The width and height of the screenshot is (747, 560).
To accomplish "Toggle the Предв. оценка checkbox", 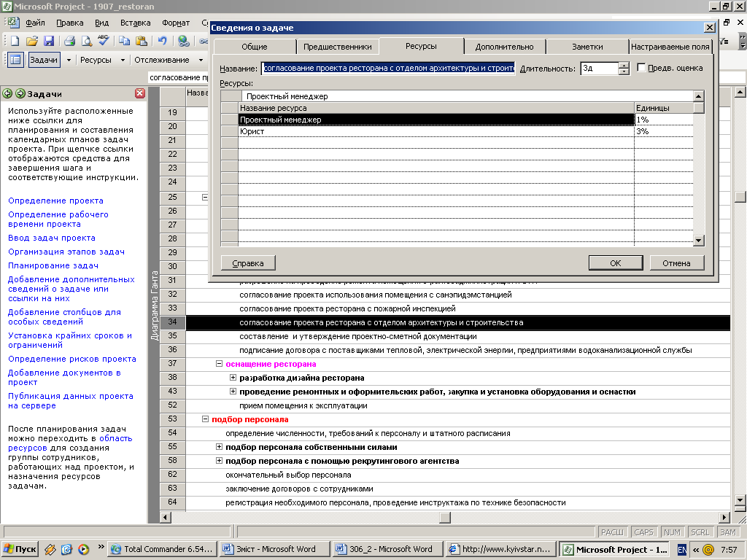I will tap(642, 68).
